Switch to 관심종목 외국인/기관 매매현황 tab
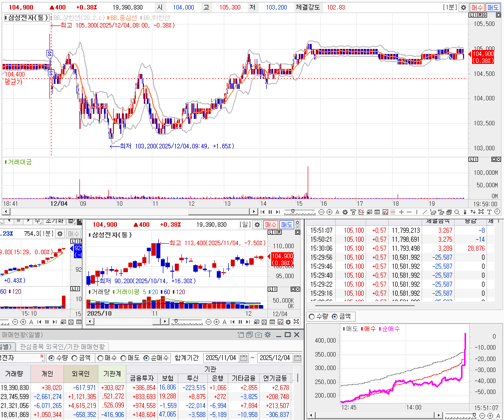504x420 pixels. coord(62,347)
